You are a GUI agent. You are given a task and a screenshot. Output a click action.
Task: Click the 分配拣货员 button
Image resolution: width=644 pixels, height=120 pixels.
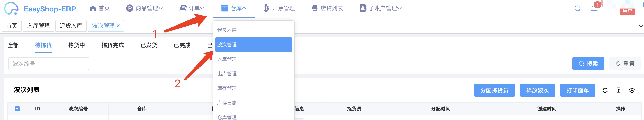494,90
